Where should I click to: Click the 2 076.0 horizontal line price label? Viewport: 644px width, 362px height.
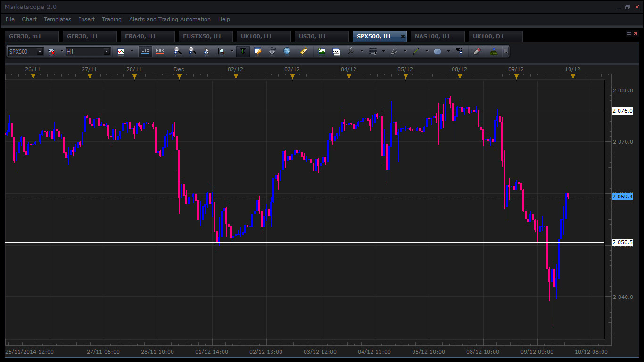622,111
